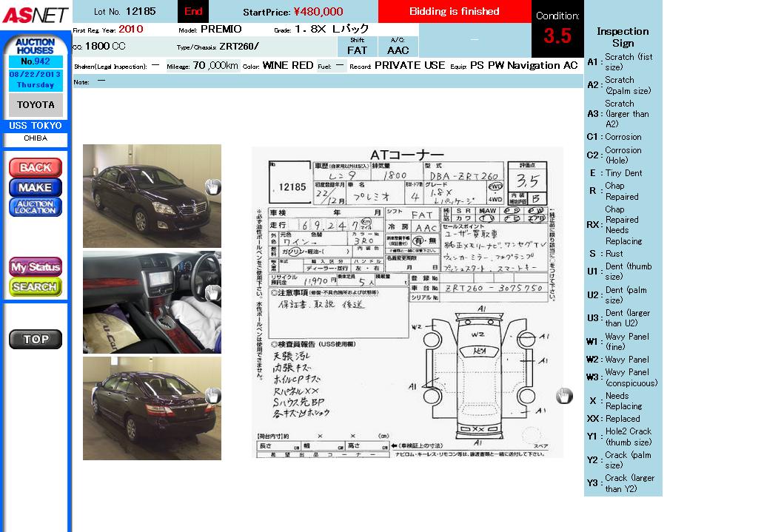Click the ASNET logo
The height and width of the screenshot is (532, 764).
[x=35, y=15]
